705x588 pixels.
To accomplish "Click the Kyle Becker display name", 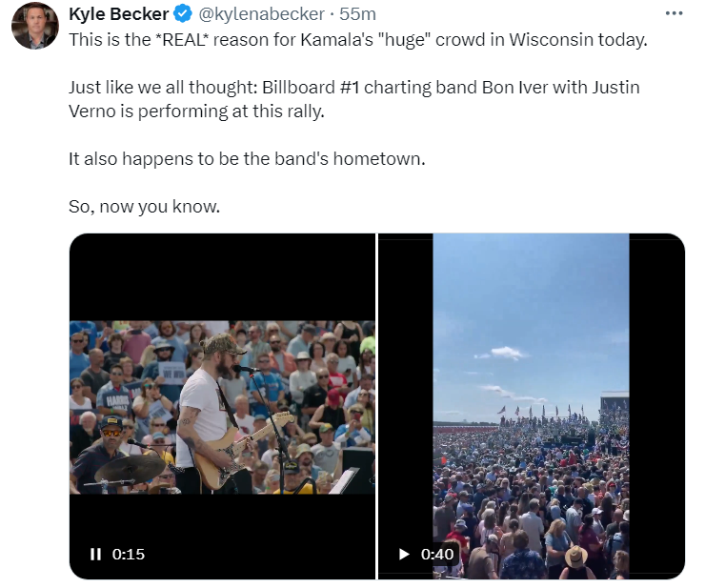I will click(119, 14).
